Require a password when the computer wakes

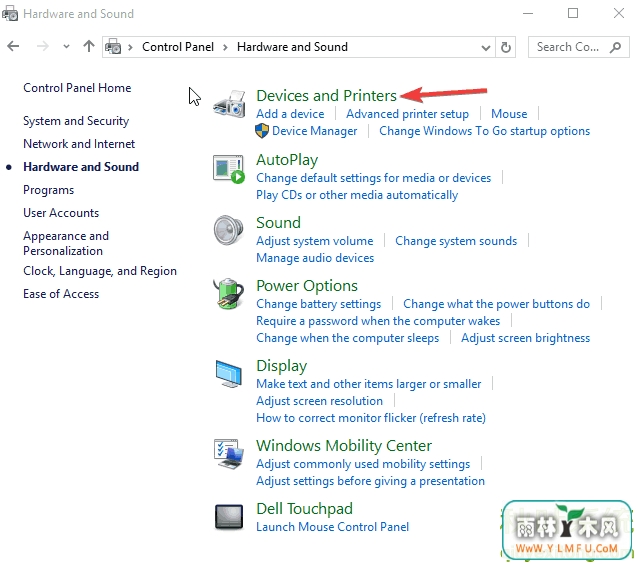(x=378, y=321)
